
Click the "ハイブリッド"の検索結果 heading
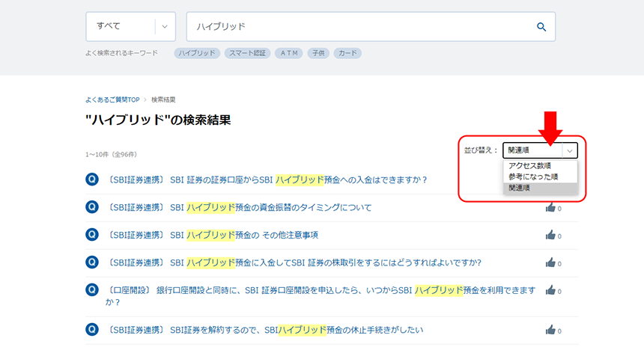click(x=158, y=120)
